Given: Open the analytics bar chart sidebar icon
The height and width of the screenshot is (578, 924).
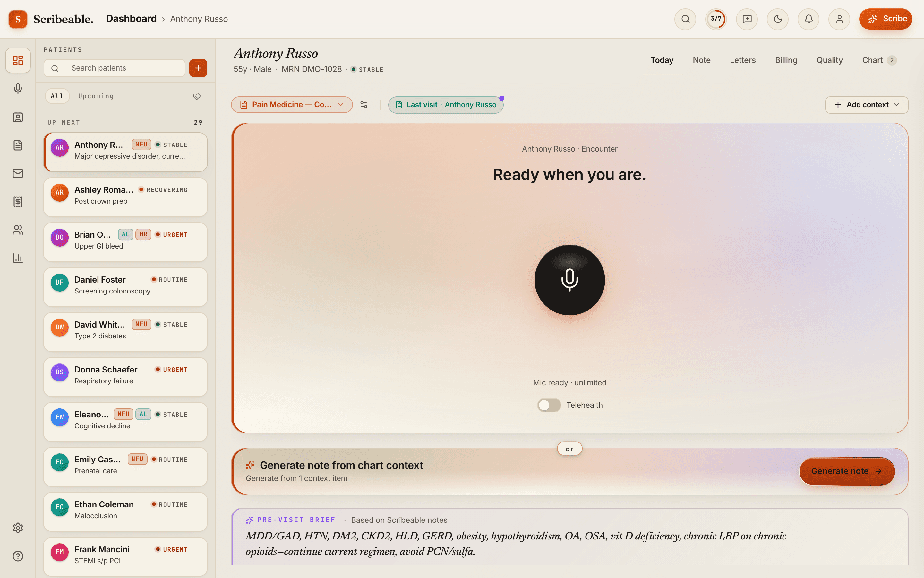Looking at the screenshot, I should click(18, 258).
